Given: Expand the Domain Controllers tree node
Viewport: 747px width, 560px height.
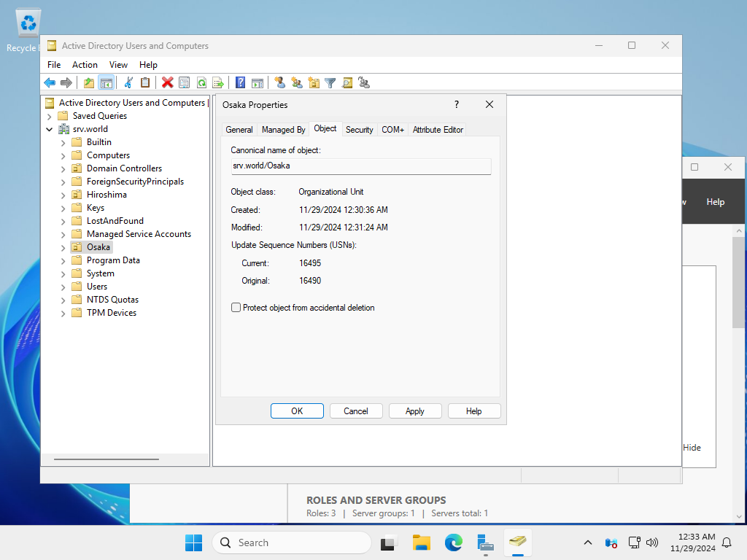Looking at the screenshot, I should tap(63, 168).
